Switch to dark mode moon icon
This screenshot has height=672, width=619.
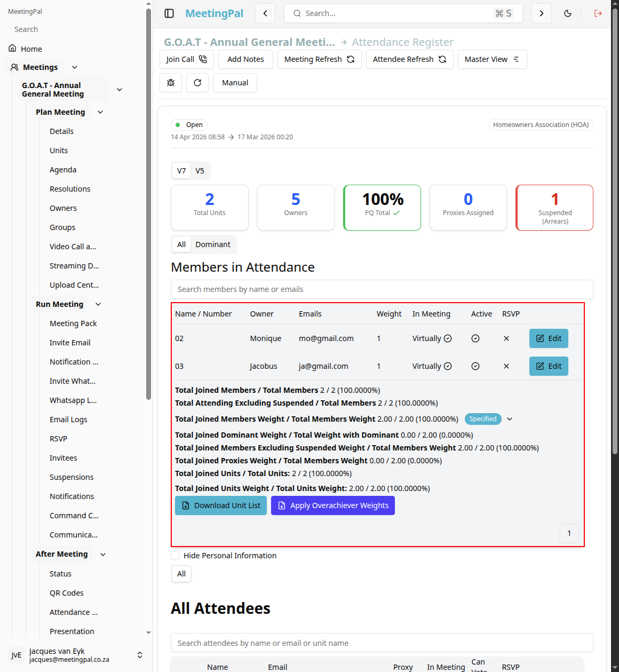click(568, 13)
